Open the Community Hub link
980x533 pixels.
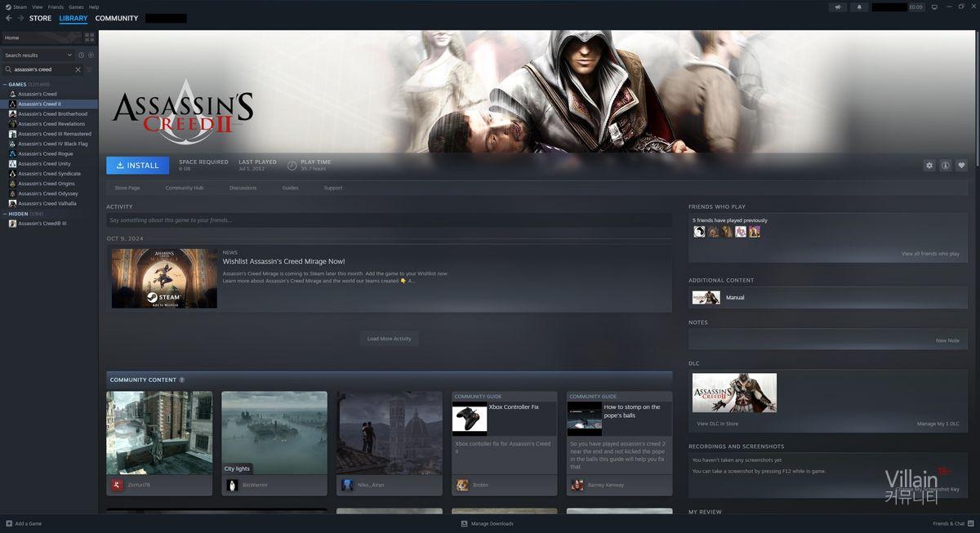[x=184, y=188]
